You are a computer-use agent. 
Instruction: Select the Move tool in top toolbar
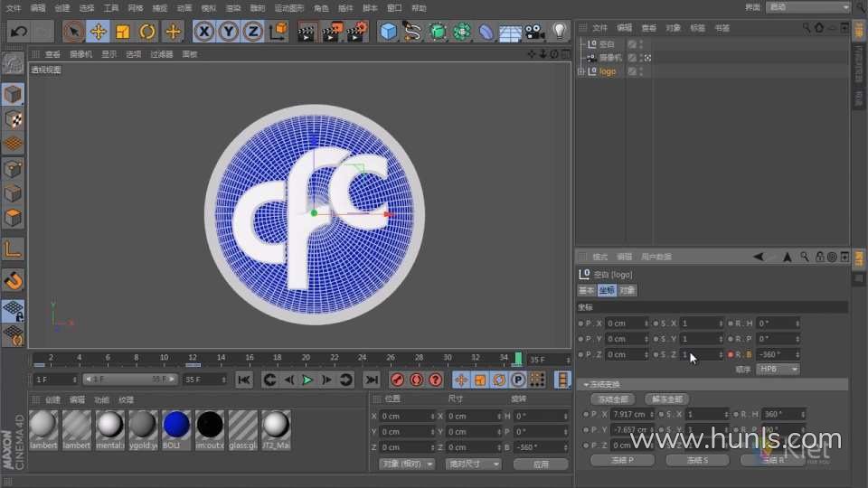(x=98, y=32)
